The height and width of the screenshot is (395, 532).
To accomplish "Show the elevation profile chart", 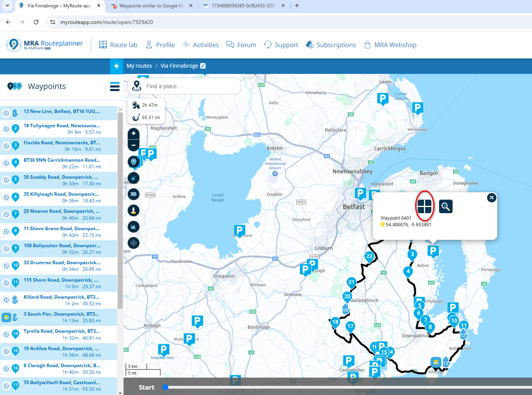I will click(x=134, y=227).
